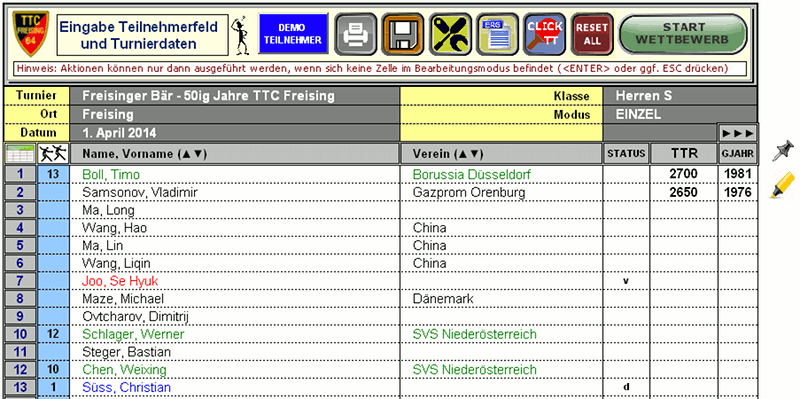Select the name Wang, Liqin
Image resolution: width=800 pixels, height=399 pixels.
pyautogui.click(x=116, y=263)
